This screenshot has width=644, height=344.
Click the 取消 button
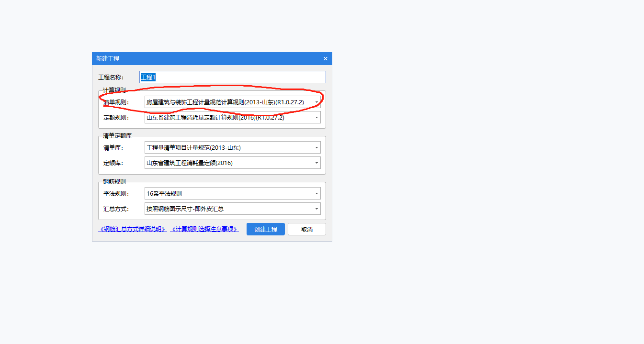pos(307,229)
